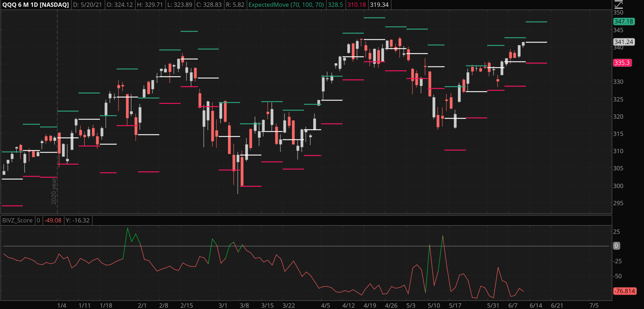
Task: Click the 320 price axis label
Action: [618, 117]
